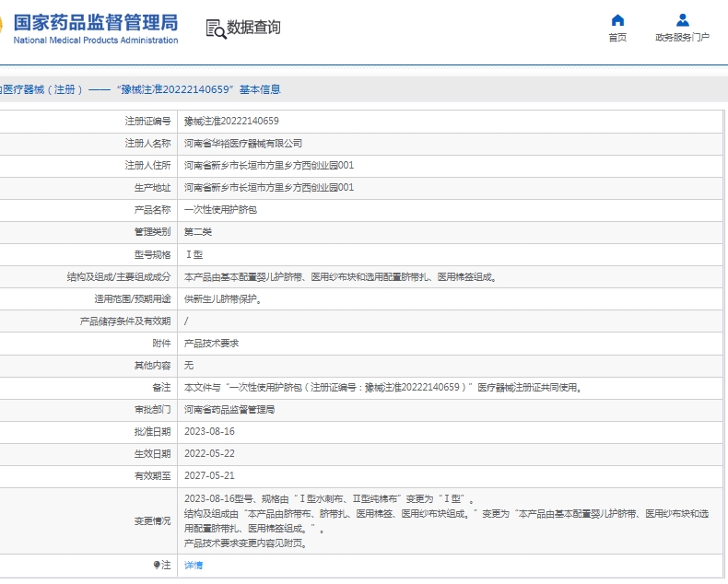Select the 有效期至 value 2027-05-21
This screenshot has width=728, height=584.
(209, 475)
